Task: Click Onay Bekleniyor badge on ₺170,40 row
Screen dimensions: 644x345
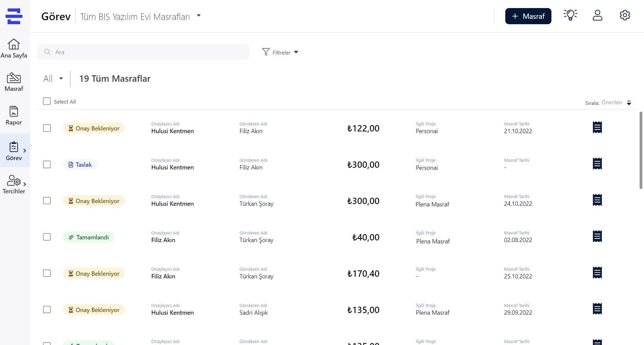Action: [x=94, y=273]
